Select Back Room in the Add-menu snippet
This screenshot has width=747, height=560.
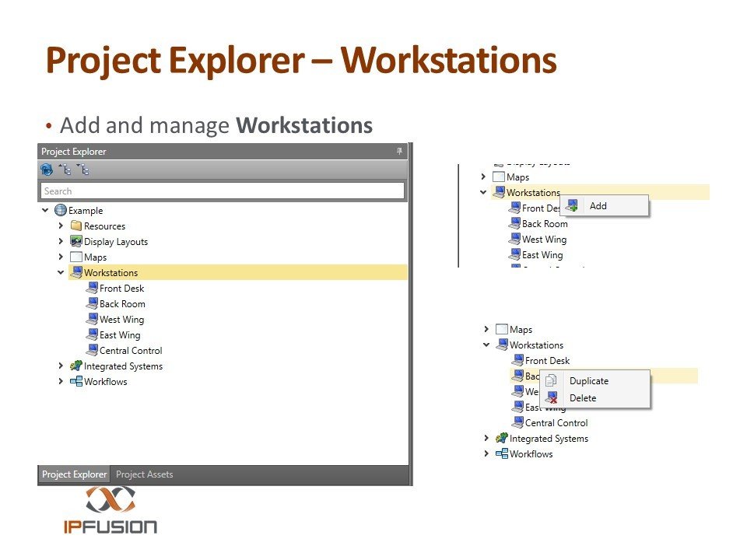545,224
